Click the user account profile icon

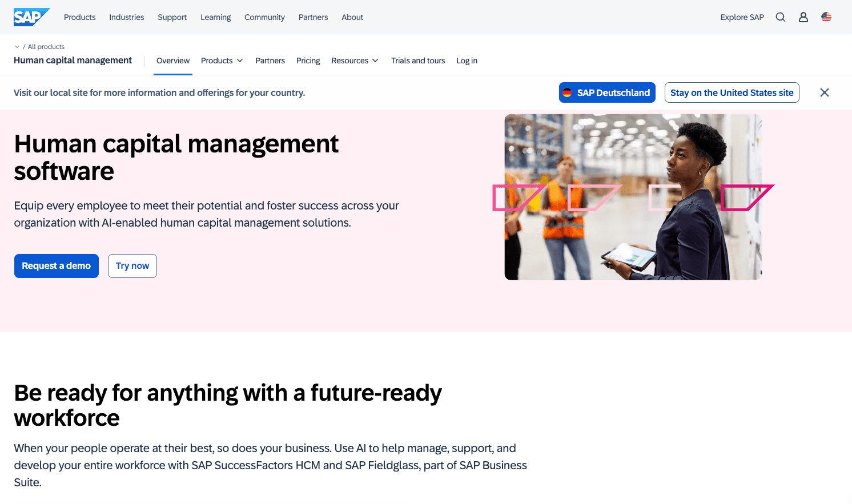point(803,17)
